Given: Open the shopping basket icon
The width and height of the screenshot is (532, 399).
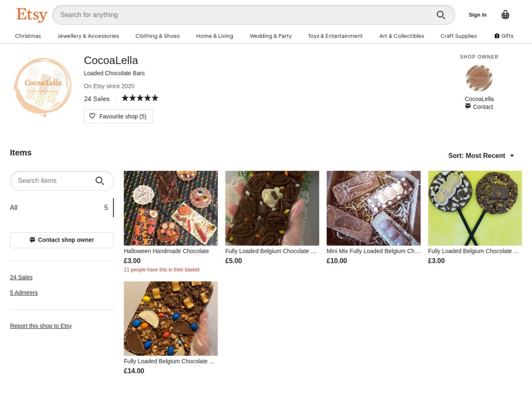Looking at the screenshot, I should [505, 15].
